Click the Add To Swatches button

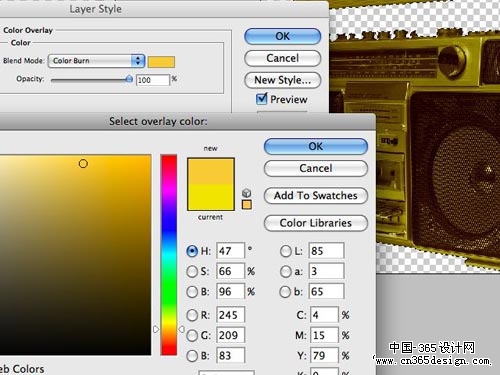(316, 196)
